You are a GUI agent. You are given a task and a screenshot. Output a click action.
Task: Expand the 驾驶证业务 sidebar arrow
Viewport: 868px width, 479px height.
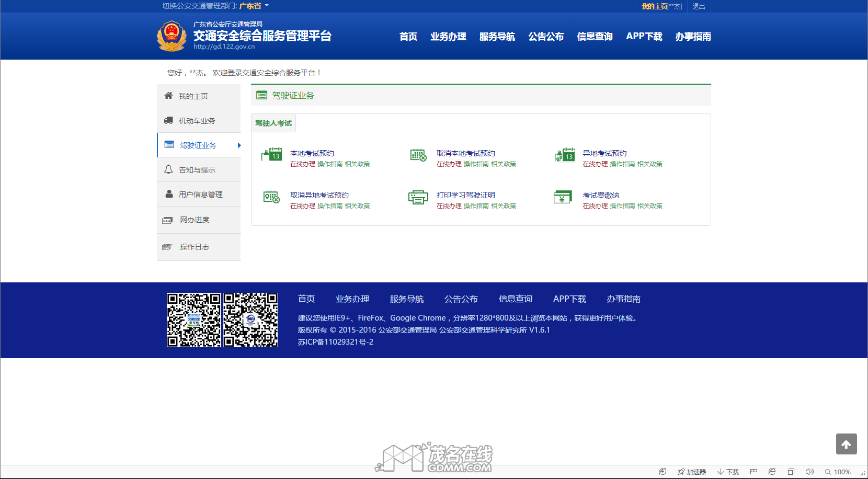click(239, 145)
